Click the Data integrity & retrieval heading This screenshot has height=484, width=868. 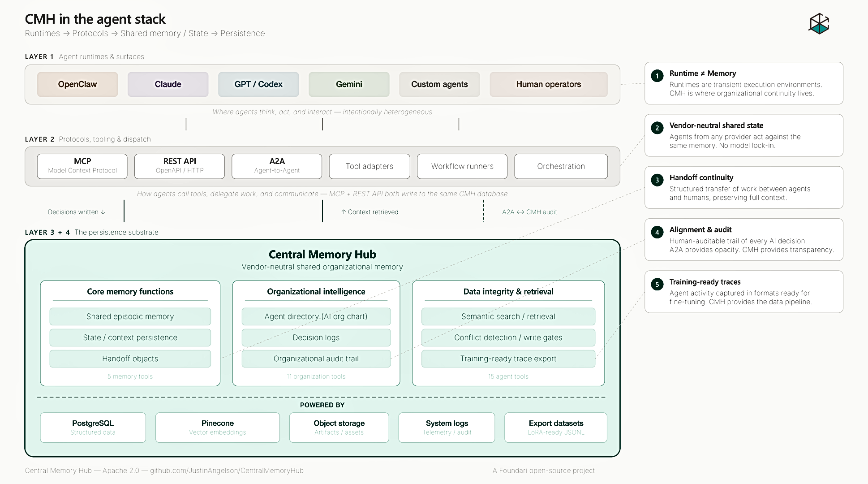coord(508,292)
